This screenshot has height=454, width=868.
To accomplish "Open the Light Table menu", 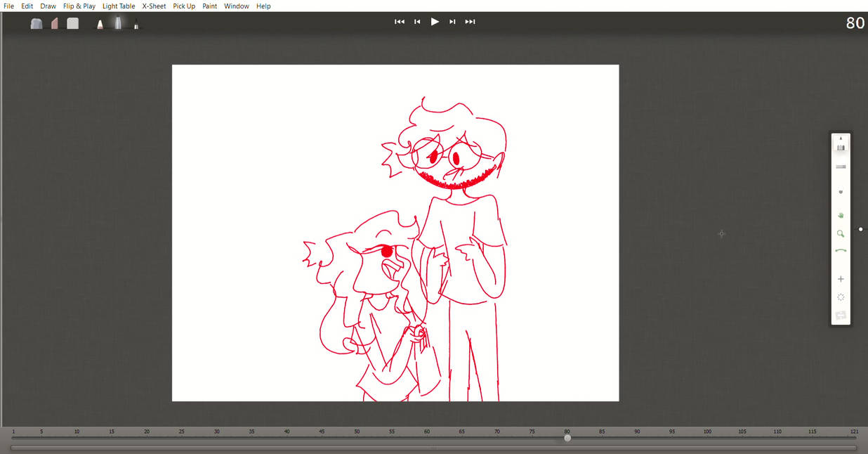I will (119, 6).
